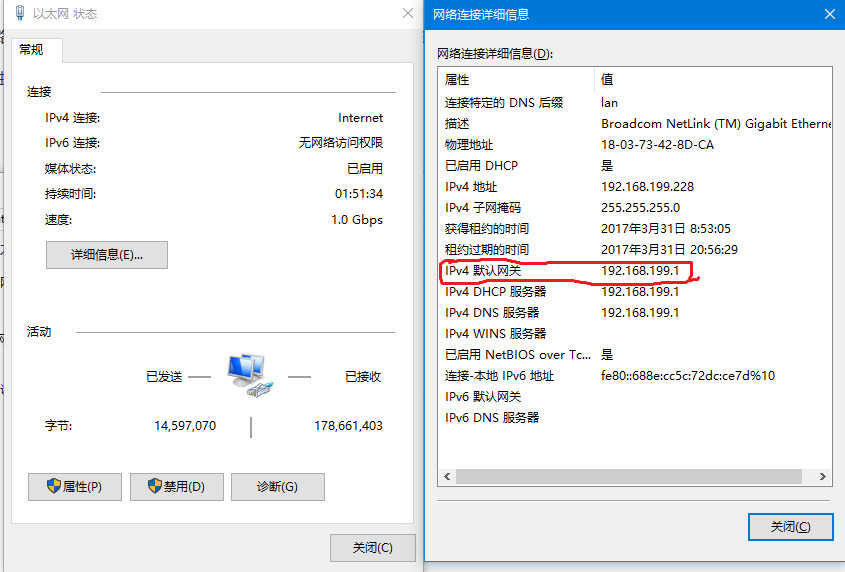Click the 已发送 label
845x572 pixels.
click(x=164, y=377)
